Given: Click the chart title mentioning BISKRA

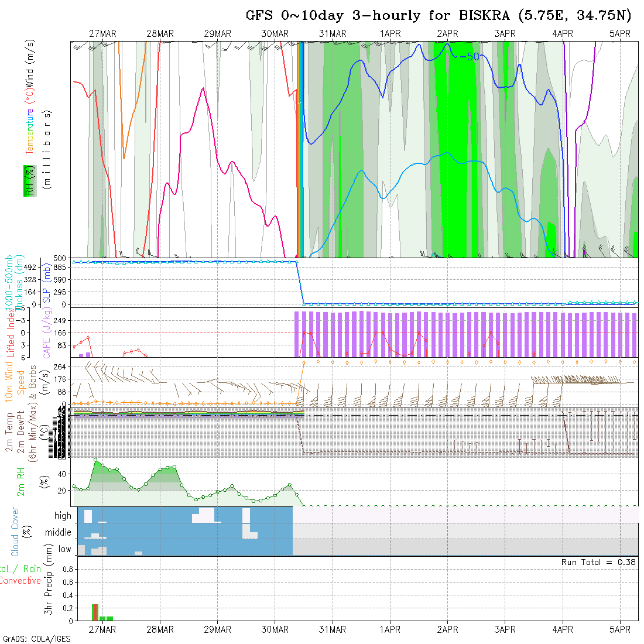Looking at the screenshot, I should click(x=438, y=16).
